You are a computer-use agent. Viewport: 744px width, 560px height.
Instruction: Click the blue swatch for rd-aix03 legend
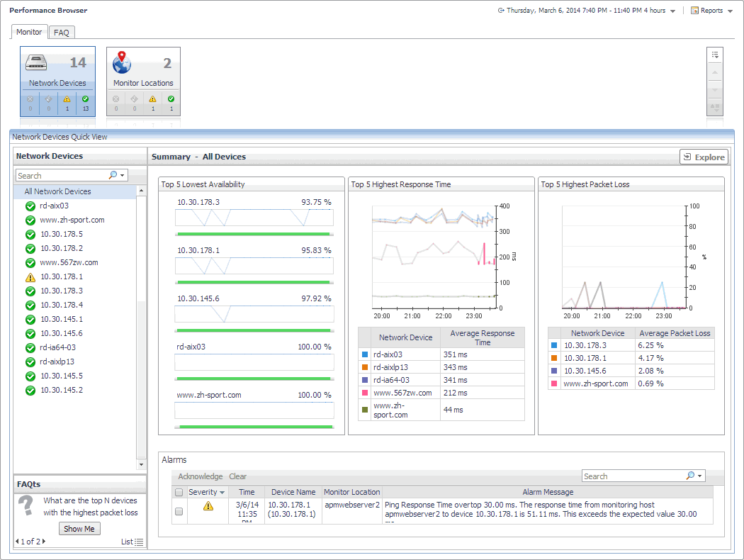coord(365,354)
